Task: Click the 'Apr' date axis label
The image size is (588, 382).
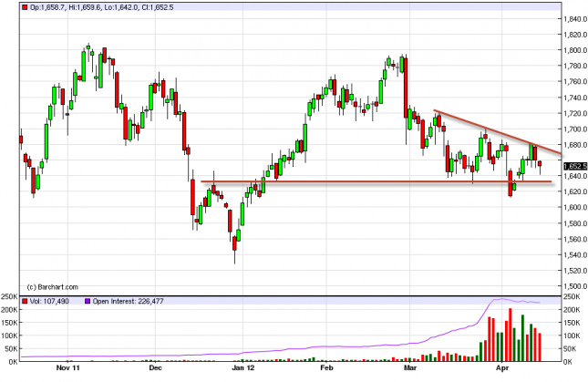Action: click(x=502, y=367)
